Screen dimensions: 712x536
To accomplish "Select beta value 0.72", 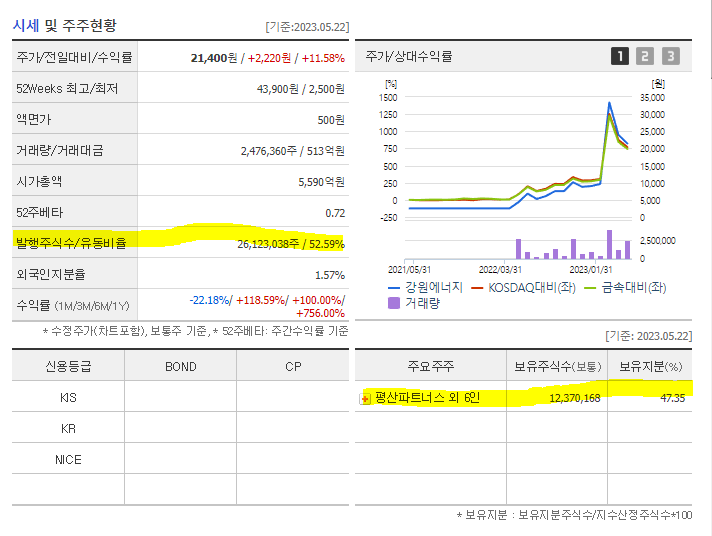I will (x=335, y=213).
